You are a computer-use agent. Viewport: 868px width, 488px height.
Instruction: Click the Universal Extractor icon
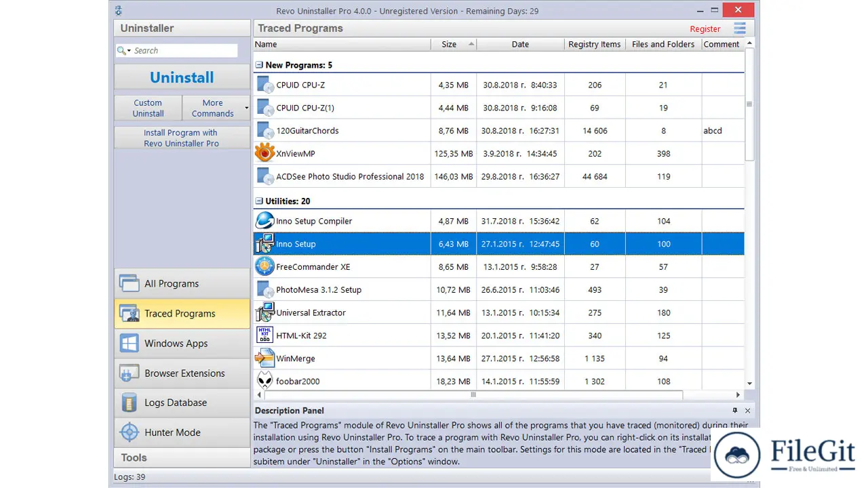[x=264, y=312]
